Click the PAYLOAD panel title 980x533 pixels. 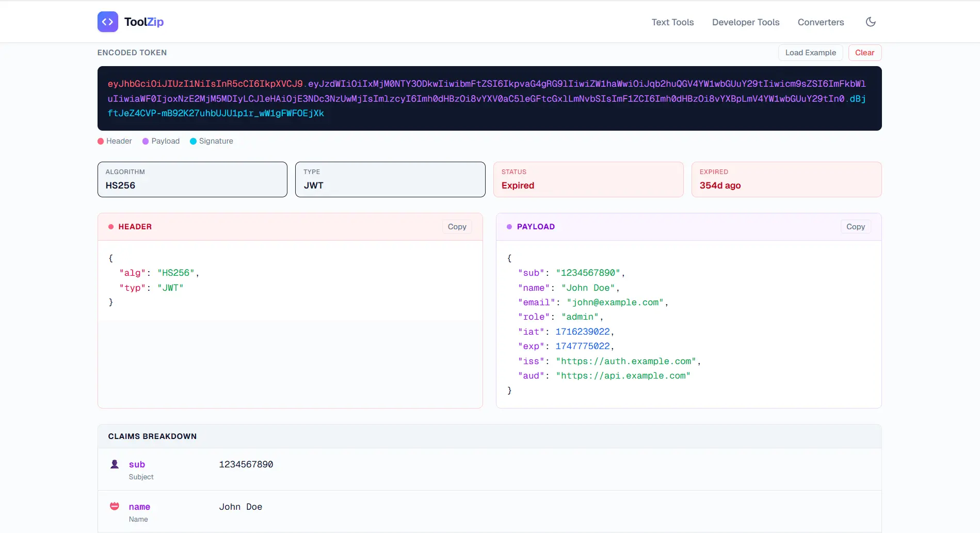[x=536, y=227]
